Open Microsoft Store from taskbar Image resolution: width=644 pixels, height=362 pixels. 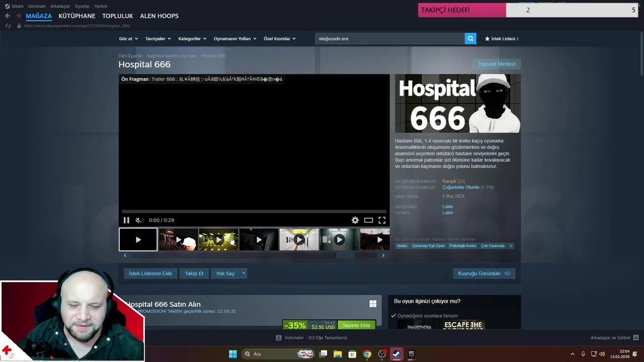pyautogui.click(x=352, y=354)
